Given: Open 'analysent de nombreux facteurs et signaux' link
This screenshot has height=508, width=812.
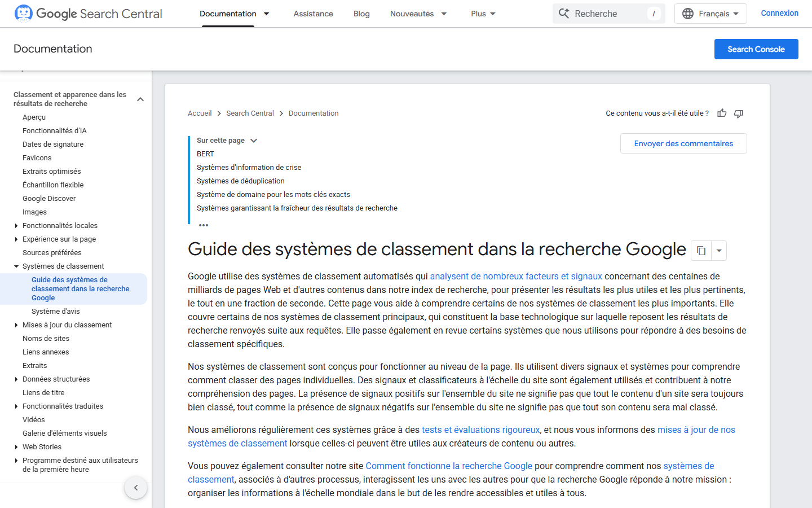Looking at the screenshot, I should tap(516, 277).
